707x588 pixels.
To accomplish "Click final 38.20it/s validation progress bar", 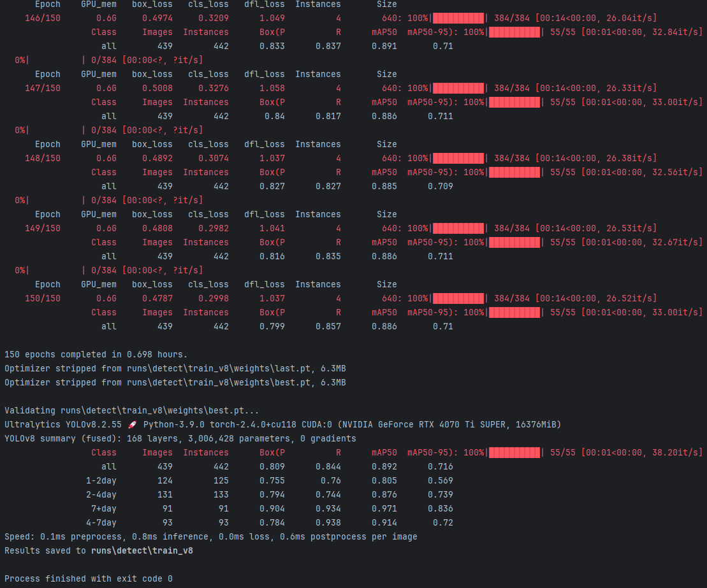I will pos(514,452).
